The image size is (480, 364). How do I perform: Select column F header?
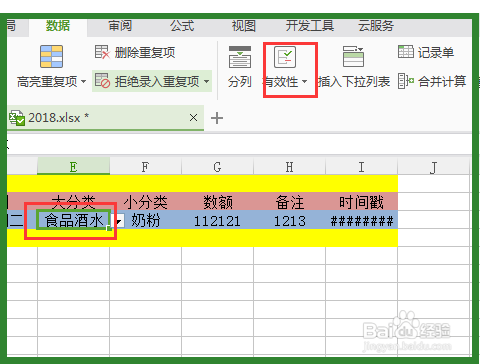click(145, 166)
